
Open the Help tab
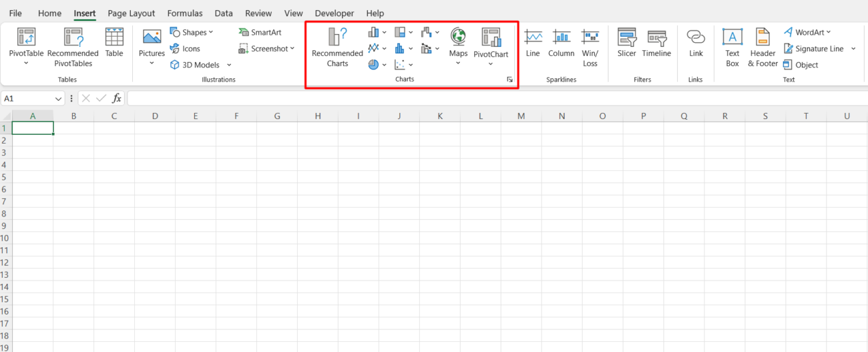(375, 13)
